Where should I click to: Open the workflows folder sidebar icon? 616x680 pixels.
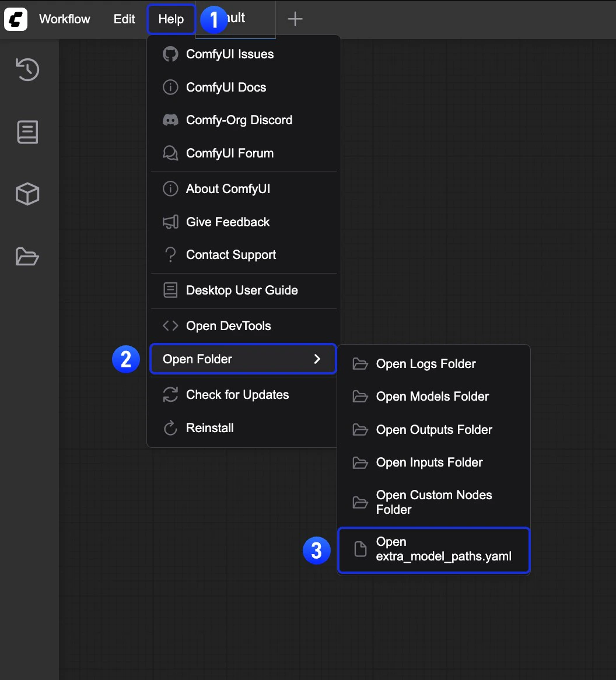(x=27, y=256)
